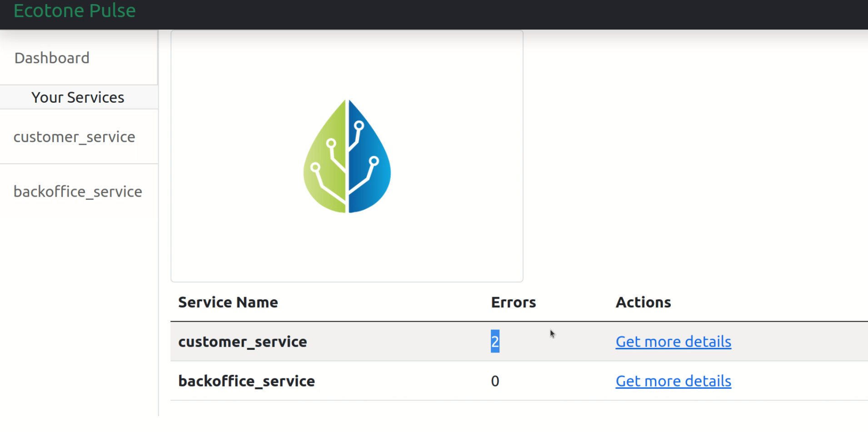Image resolution: width=868 pixels, height=432 pixels.
Task: Click the Service Name column header
Action: point(228,303)
